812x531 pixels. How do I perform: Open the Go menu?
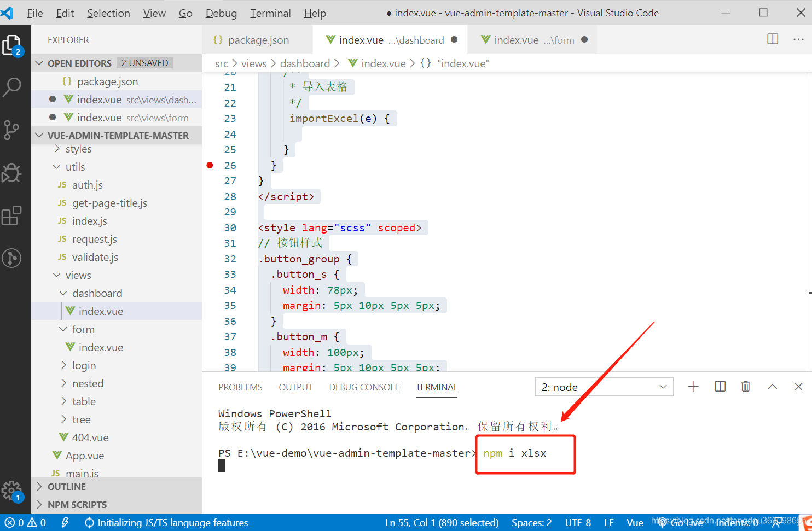tap(185, 13)
